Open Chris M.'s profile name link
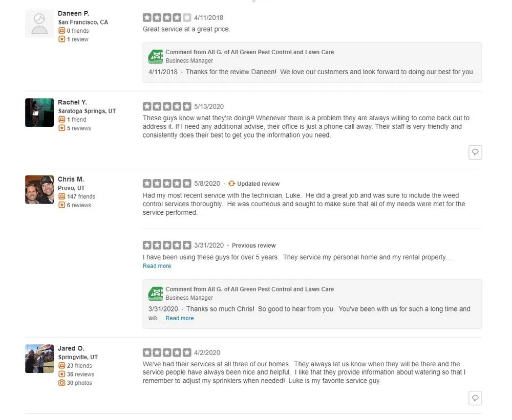The width and height of the screenshot is (512, 420). coord(71,179)
